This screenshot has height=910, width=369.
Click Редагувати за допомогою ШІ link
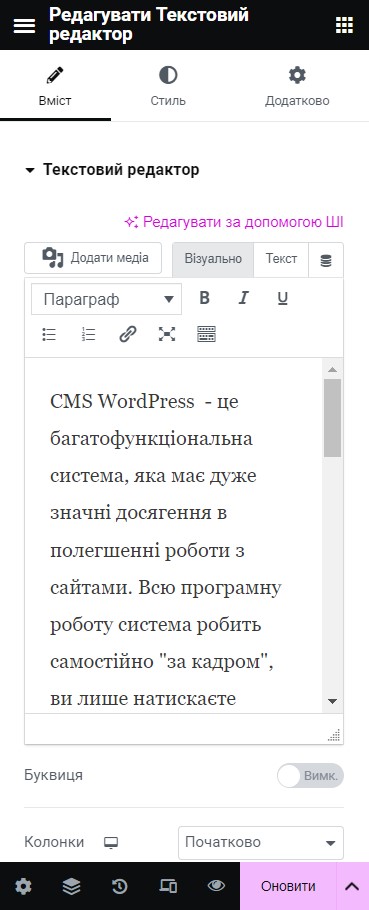[x=234, y=222]
